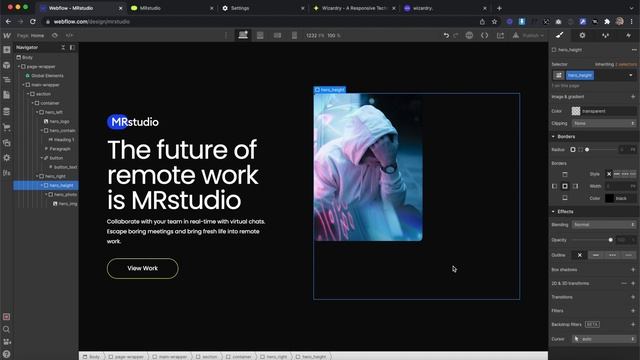The image size is (640, 360).
Task: Open the Style Manager tab
Action: pyautogui.click(x=605, y=36)
